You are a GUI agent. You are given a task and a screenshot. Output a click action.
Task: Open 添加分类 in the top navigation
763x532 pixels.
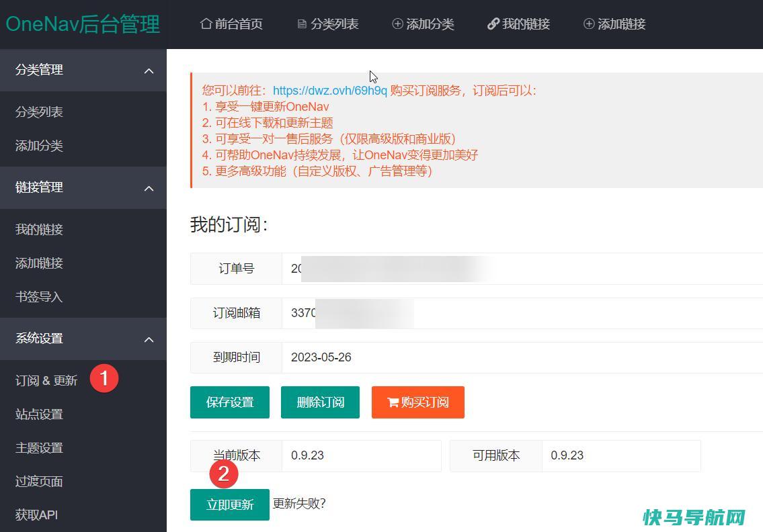[x=424, y=24]
